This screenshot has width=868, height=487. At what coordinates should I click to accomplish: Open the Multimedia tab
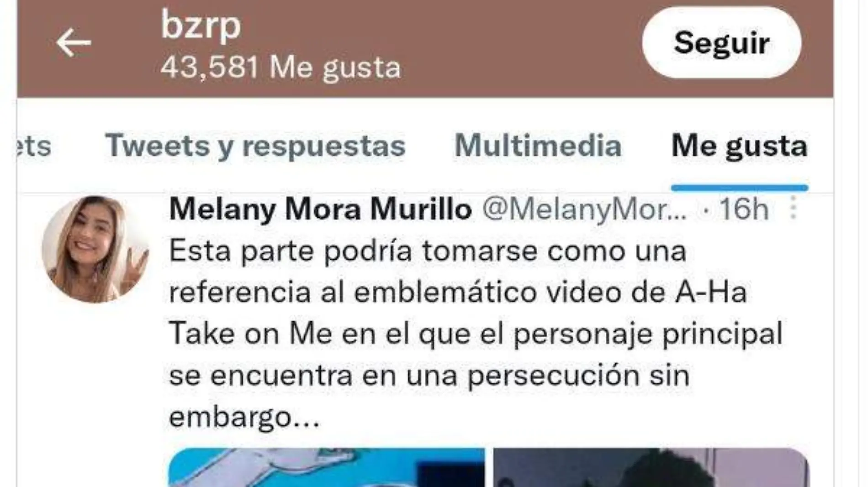tap(538, 146)
